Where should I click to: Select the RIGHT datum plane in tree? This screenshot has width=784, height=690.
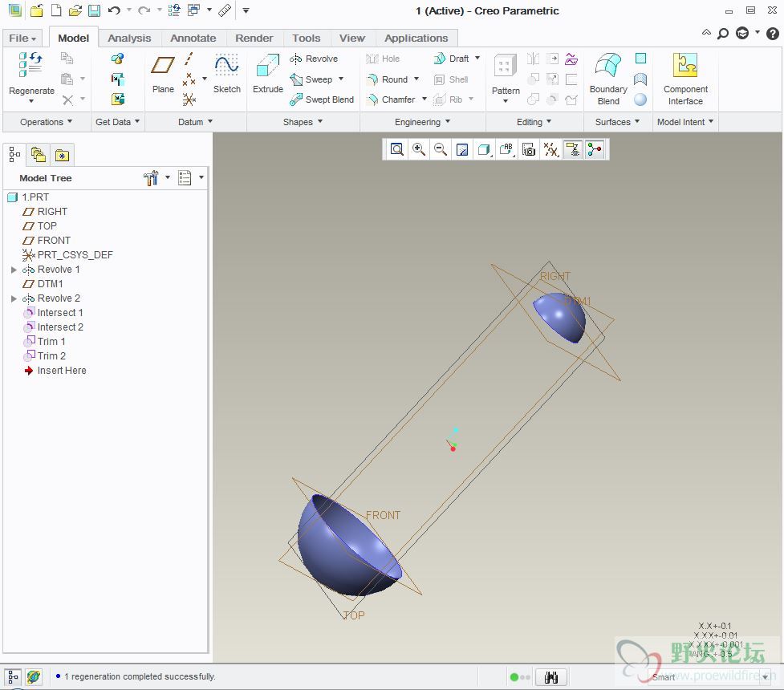pyautogui.click(x=45, y=212)
